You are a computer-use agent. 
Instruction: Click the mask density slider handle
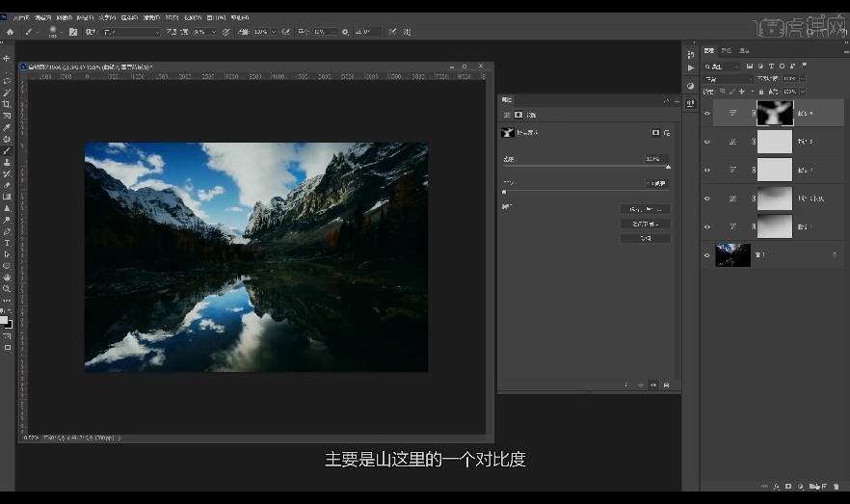(x=668, y=167)
